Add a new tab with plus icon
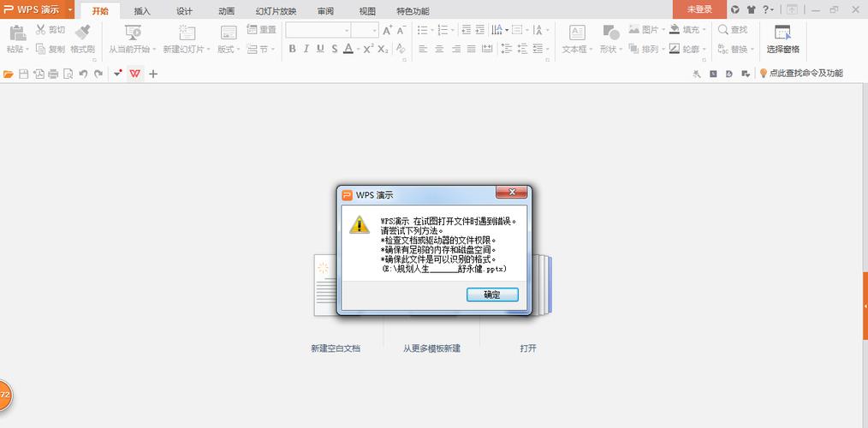Screen dimensions: 868x428 (x=153, y=74)
